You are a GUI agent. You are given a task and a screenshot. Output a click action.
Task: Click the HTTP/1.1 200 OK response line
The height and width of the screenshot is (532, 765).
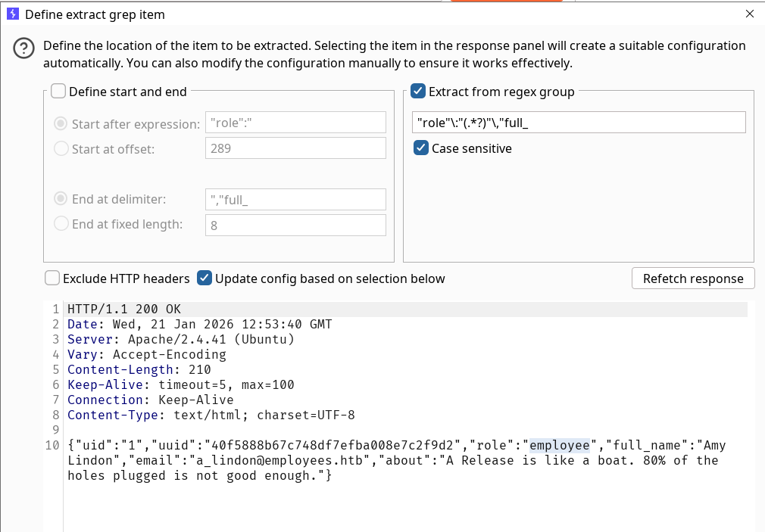pos(124,310)
